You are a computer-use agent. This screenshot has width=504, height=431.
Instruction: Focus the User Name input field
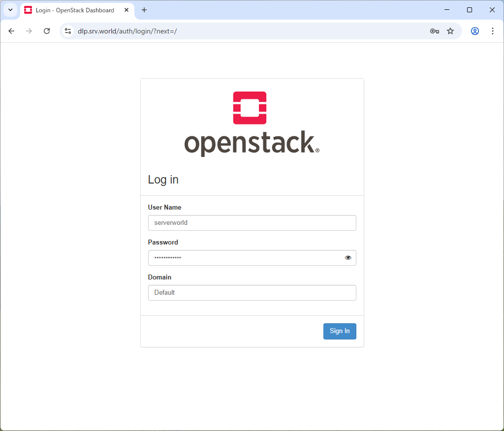click(x=252, y=223)
